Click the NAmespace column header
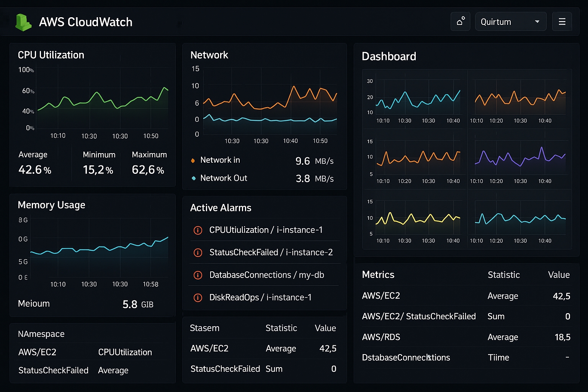The image size is (588, 392). pyautogui.click(x=41, y=334)
